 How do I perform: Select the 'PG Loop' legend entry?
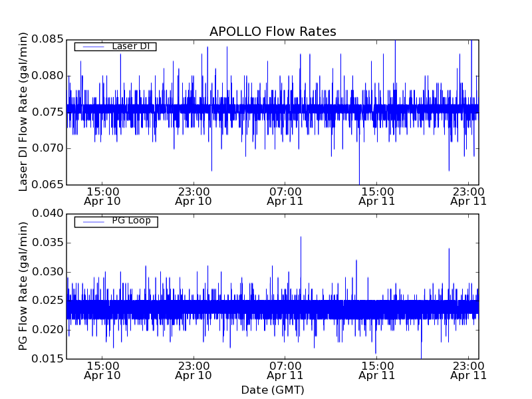point(116,221)
